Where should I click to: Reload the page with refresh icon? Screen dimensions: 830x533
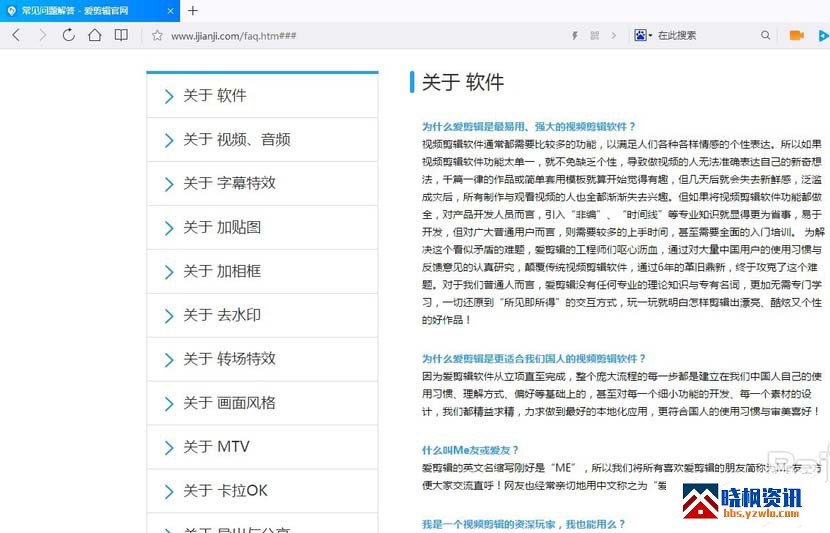(x=68, y=35)
